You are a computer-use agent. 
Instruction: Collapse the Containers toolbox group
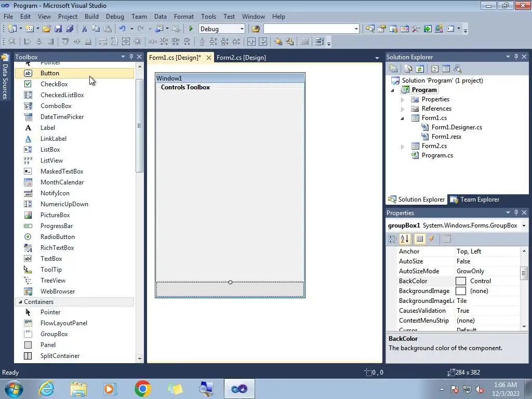(20, 302)
